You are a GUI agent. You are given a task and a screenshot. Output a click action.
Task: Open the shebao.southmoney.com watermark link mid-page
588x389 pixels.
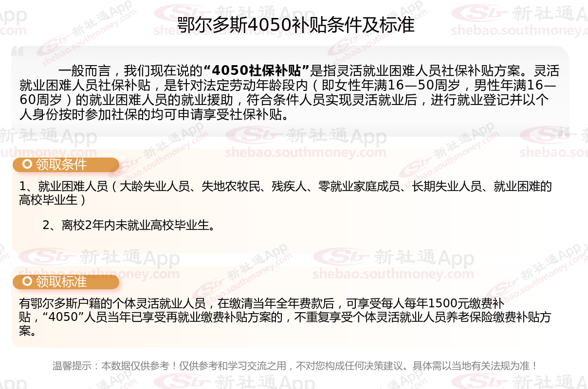[305, 153]
